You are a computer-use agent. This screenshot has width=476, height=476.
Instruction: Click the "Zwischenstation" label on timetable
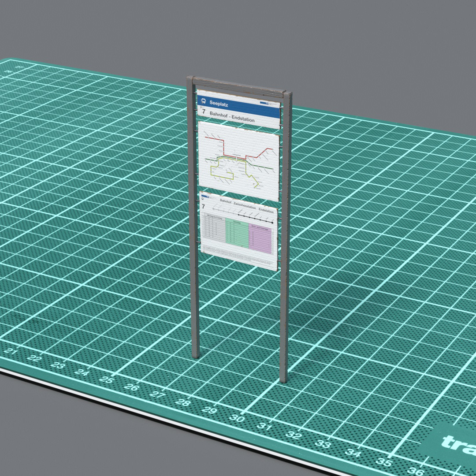click(245, 205)
